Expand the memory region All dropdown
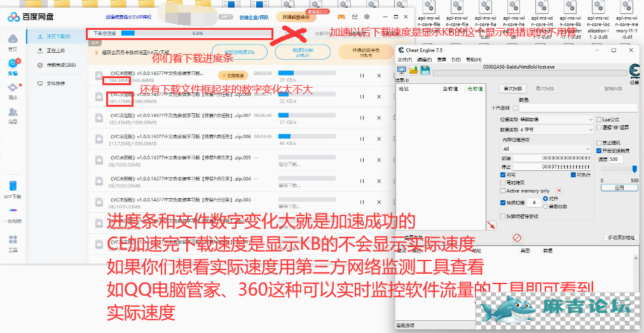 click(x=546, y=149)
